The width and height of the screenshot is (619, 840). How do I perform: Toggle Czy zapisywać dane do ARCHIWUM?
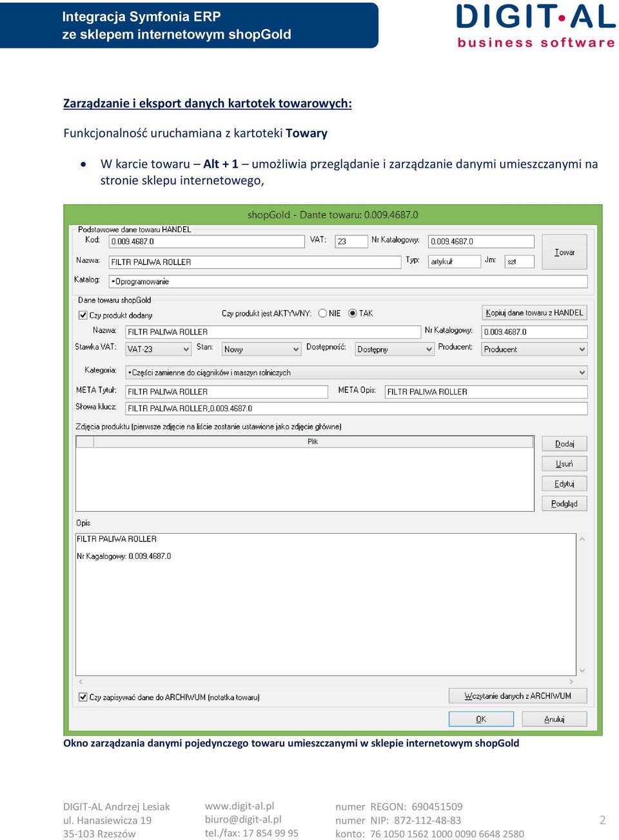click(x=83, y=697)
